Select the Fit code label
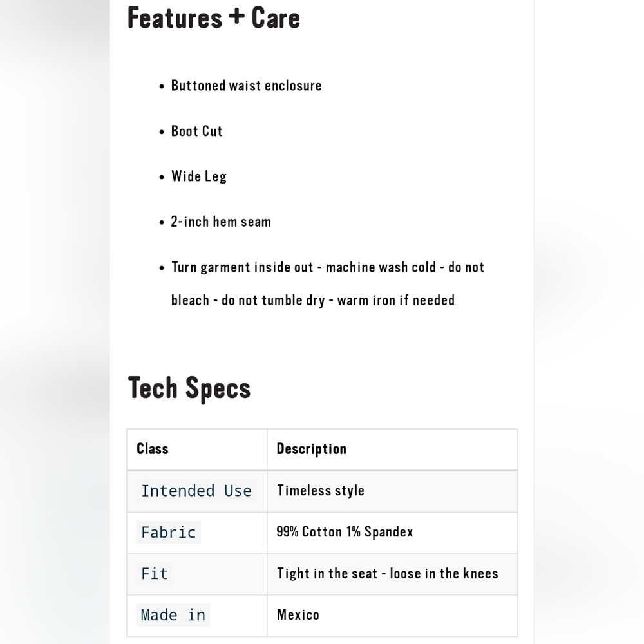This screenshot has width=644, height=644. 155,573
